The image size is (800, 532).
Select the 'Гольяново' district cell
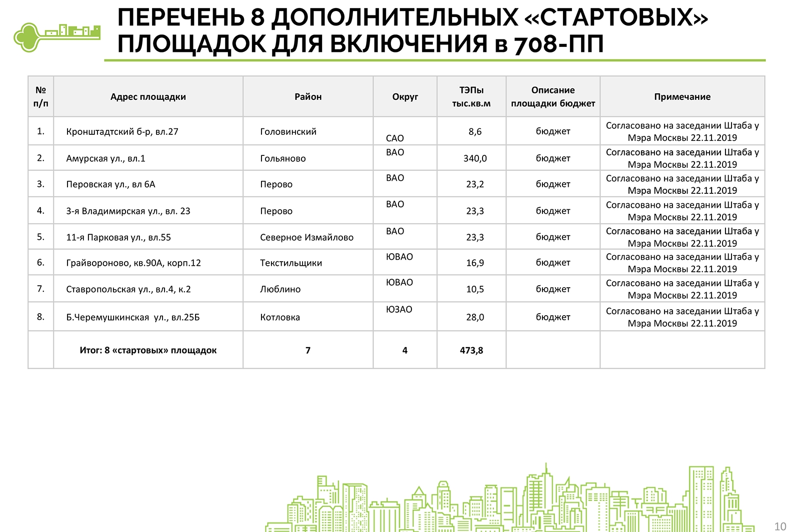click(282, 159)
